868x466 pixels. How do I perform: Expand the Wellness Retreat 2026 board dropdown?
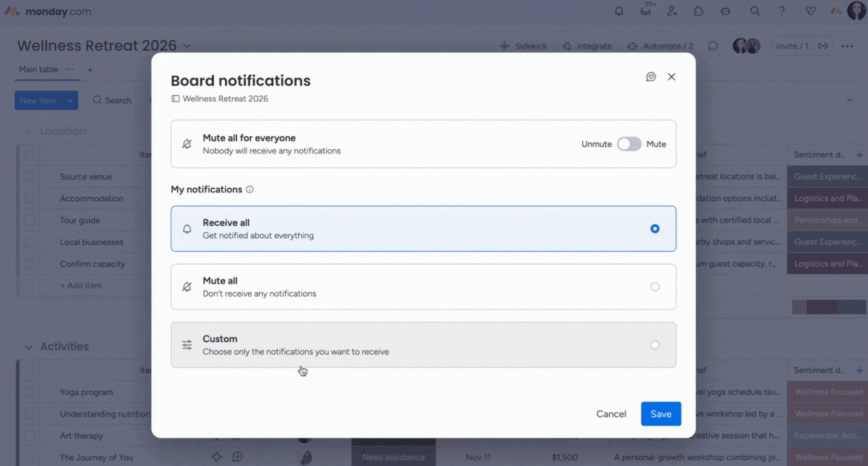click(187, 46)
